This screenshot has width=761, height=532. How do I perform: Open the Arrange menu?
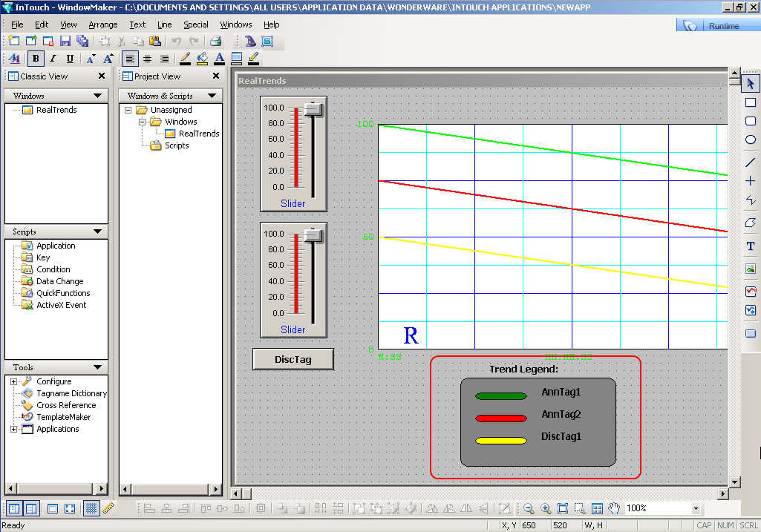[103, 24]
